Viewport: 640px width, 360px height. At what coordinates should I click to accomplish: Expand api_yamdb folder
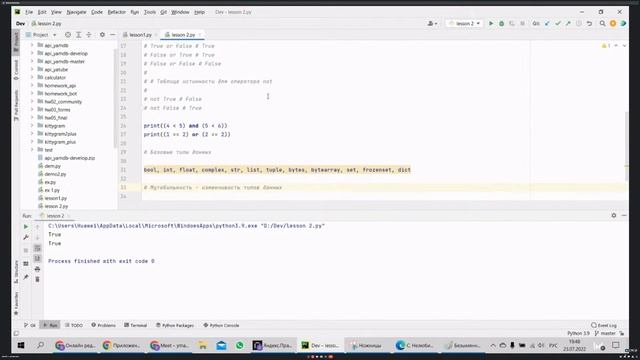click(32, 45)
